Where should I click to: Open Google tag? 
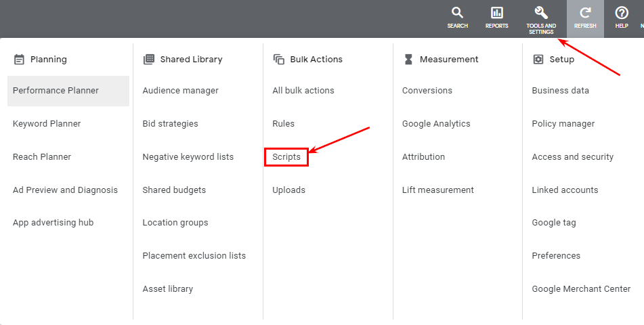(554, 223)
